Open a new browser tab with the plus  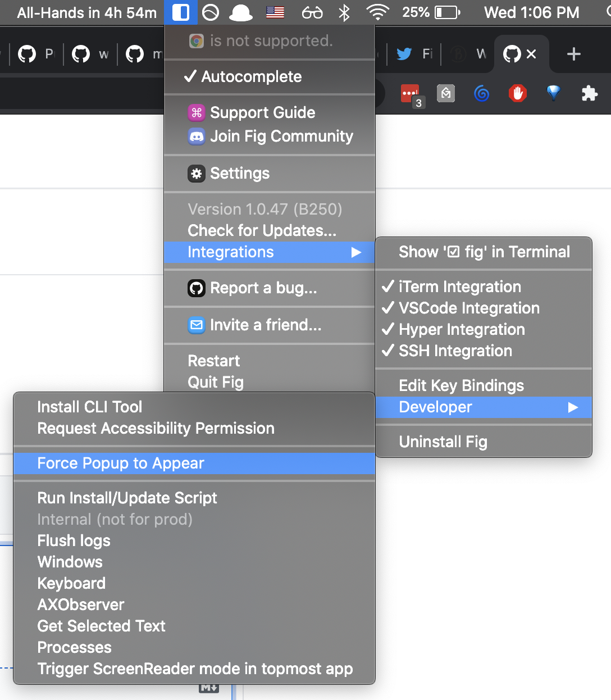click(573, 54)
